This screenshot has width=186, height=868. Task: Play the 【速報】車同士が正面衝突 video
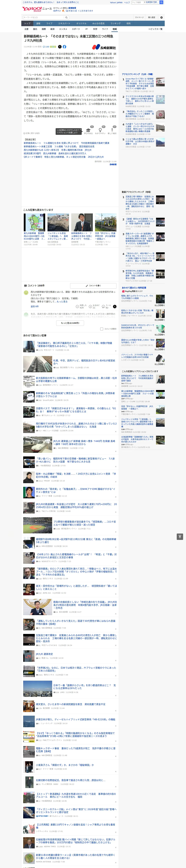[160, 222]
